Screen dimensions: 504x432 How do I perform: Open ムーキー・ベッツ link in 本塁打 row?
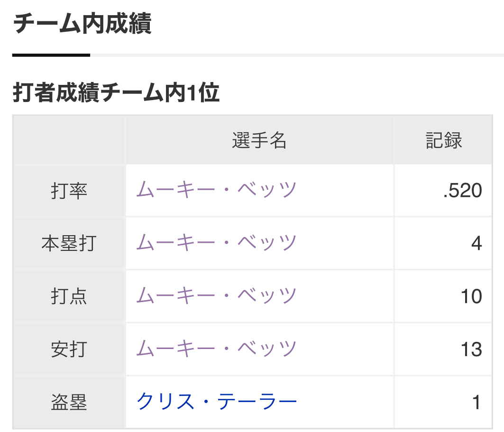point(217,243)
